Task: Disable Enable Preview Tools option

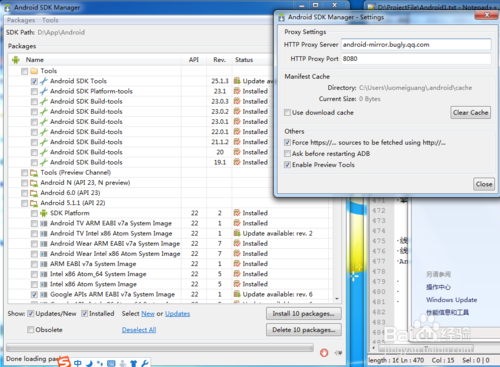Action: pos(287,165)
